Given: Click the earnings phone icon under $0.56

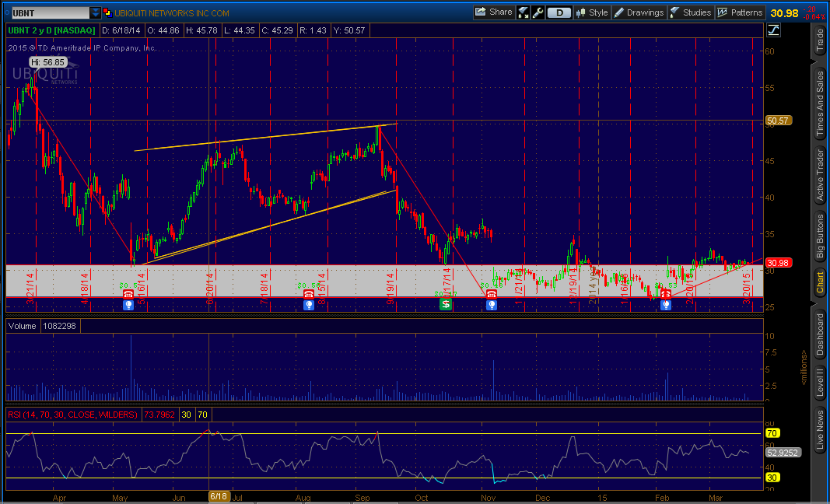Looking at the screenshot, I should 309,294.
